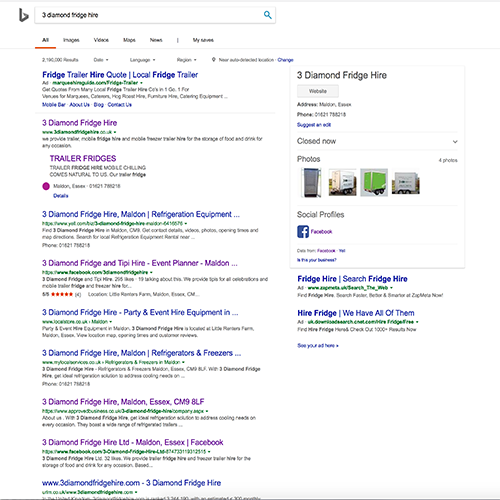The image size is (500, 500).
Task: Switch to the Images tab
Action: 71,40
